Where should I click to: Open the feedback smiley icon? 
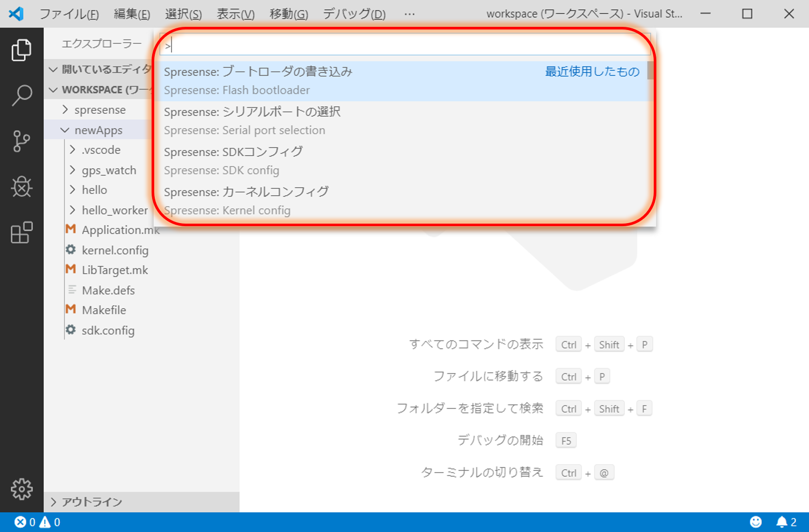[x=756, y=521]
